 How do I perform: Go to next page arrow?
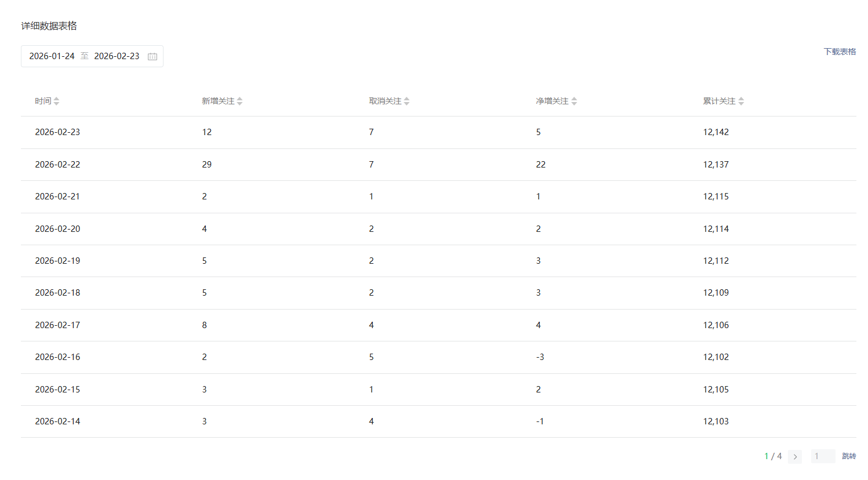point(795,457)
